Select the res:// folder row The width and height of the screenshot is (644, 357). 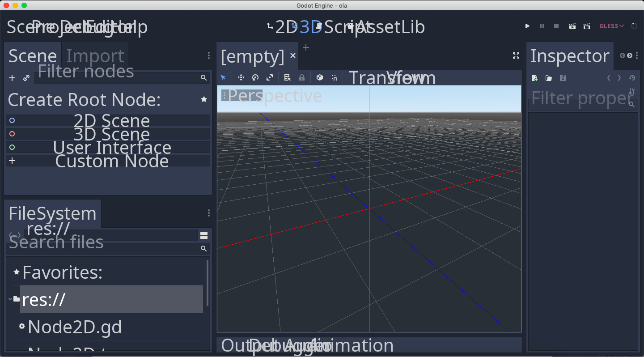click(x=111, y=299)
